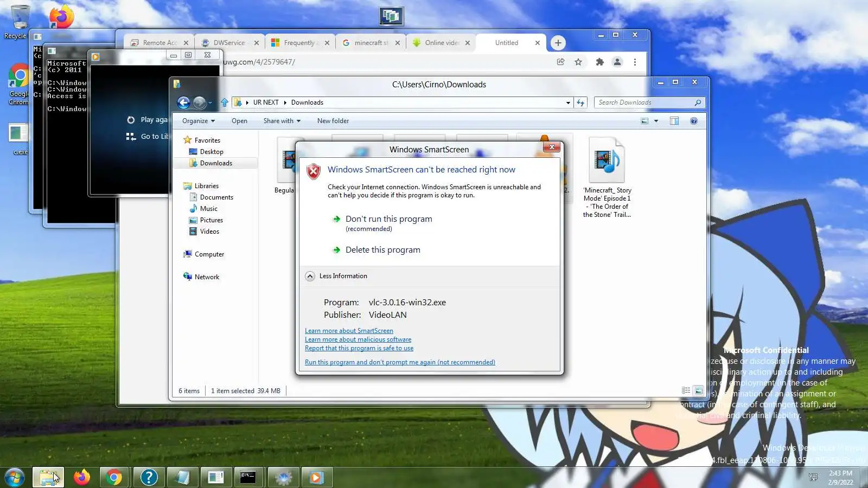This screenshot has width=868, height=488.
Task: Select the Google Chrome desktop shortcut
Action: click(17, 84)
